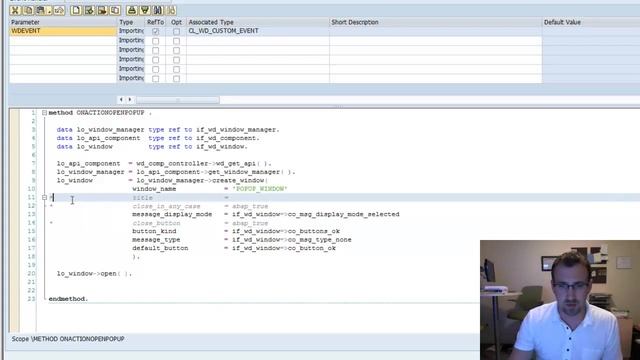Collapse the method ONACTIONOPENPOPUP code block
Viewport: 640px width, 360px height.
(x=44, y=113)
